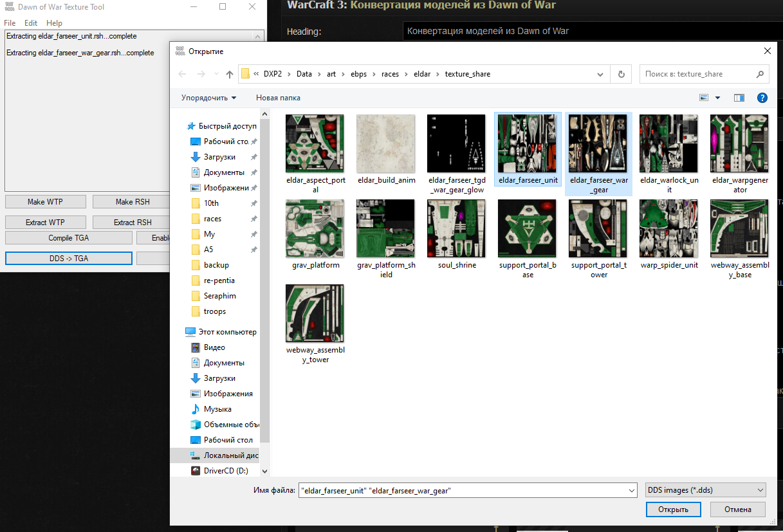Click the Отмена button
The height and width of the screenshot is (532, 783).
coord(737,509)
